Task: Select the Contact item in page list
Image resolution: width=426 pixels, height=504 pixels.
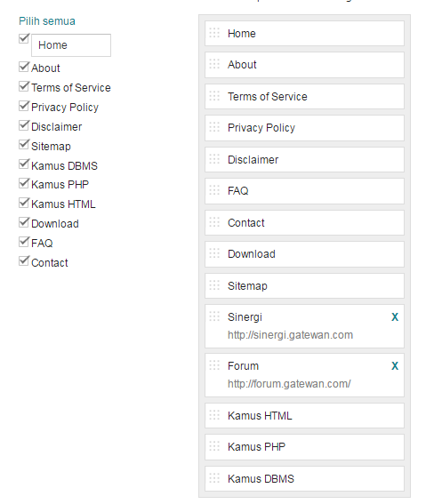Action: coord(304,223)
